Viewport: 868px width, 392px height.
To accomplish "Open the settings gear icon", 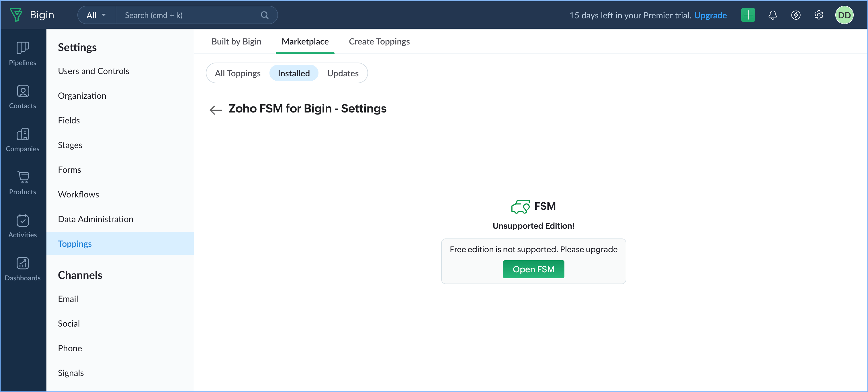I will pos(818,15).
